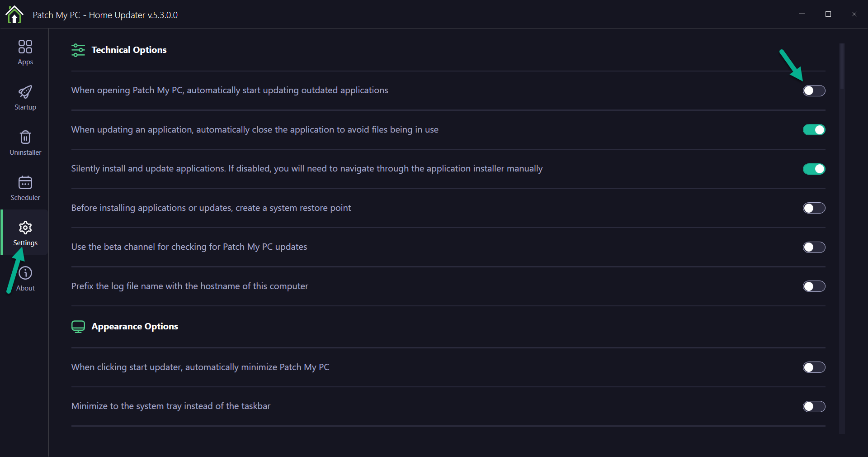Image resolution: width=868 pixels, height=457 pixels.
Task: Toggle automatically minimize when starting updater
Action: (814, 367)
